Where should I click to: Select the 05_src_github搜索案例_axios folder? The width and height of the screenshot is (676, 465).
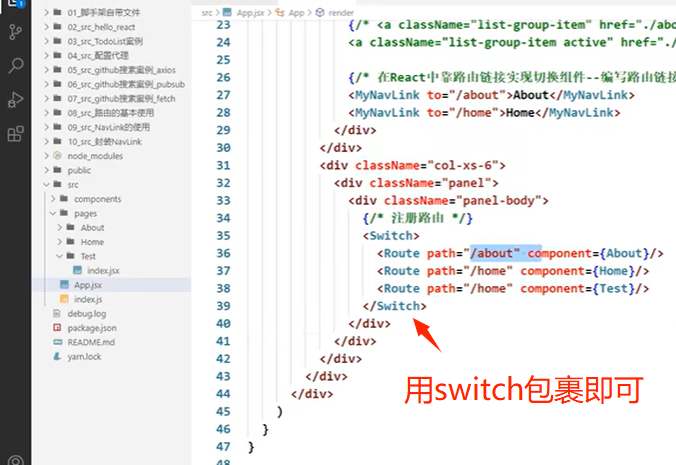[x=122, y=70]
